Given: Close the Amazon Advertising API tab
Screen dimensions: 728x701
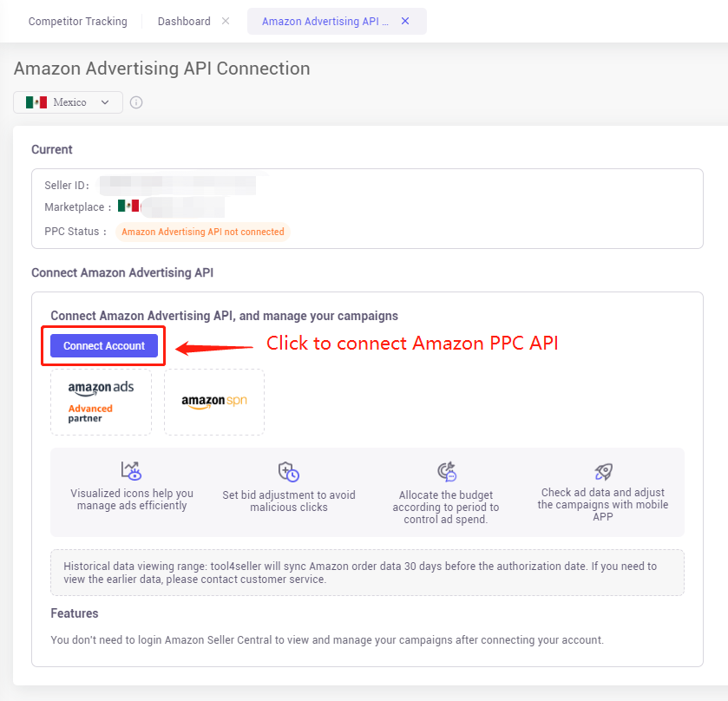Looking at the screenshot, I should [x=405, y=21].
